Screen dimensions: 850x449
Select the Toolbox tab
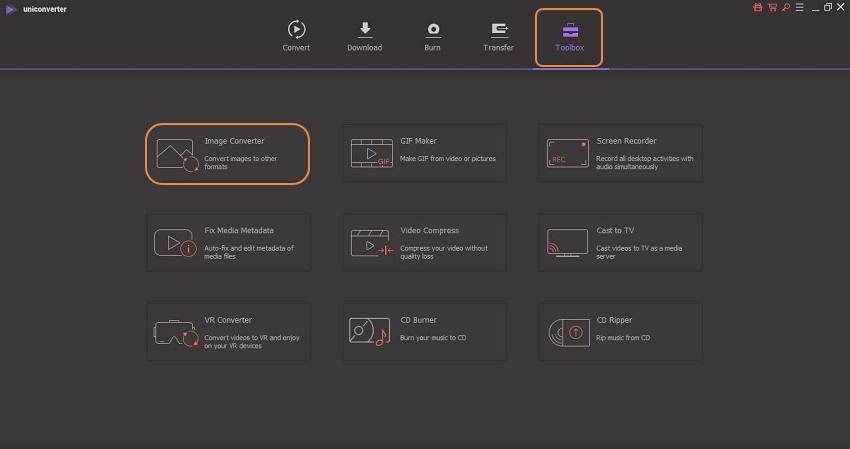pyautogui.click(x=568, y=37)
